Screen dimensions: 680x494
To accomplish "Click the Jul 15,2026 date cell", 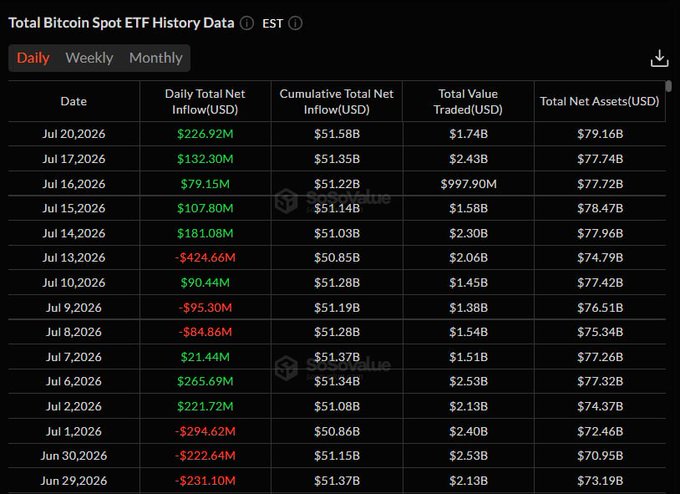I will click(74, 208).
